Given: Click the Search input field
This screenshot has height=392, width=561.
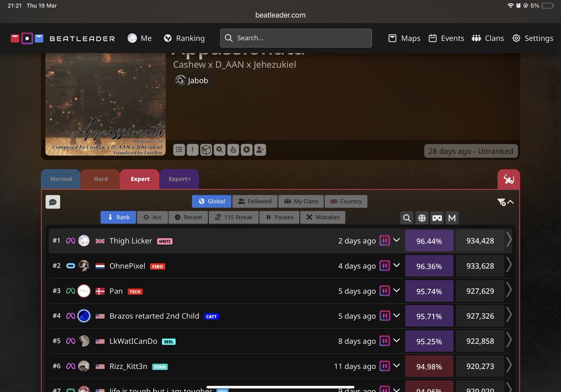Looking at the screenshot, I should [x=296, y=38].
